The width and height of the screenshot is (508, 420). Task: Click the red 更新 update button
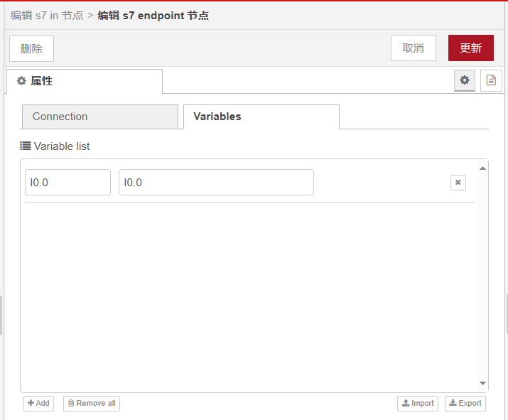[470, 48]
